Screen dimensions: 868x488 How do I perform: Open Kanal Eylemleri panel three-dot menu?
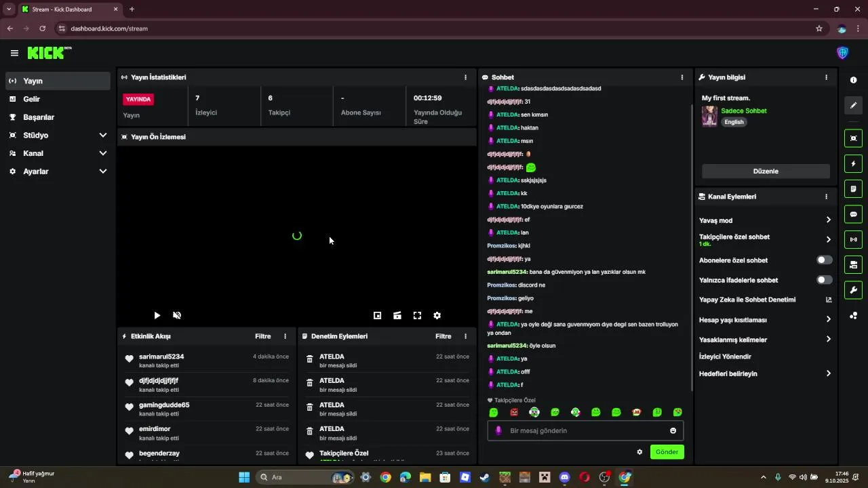tap(826, 197)
